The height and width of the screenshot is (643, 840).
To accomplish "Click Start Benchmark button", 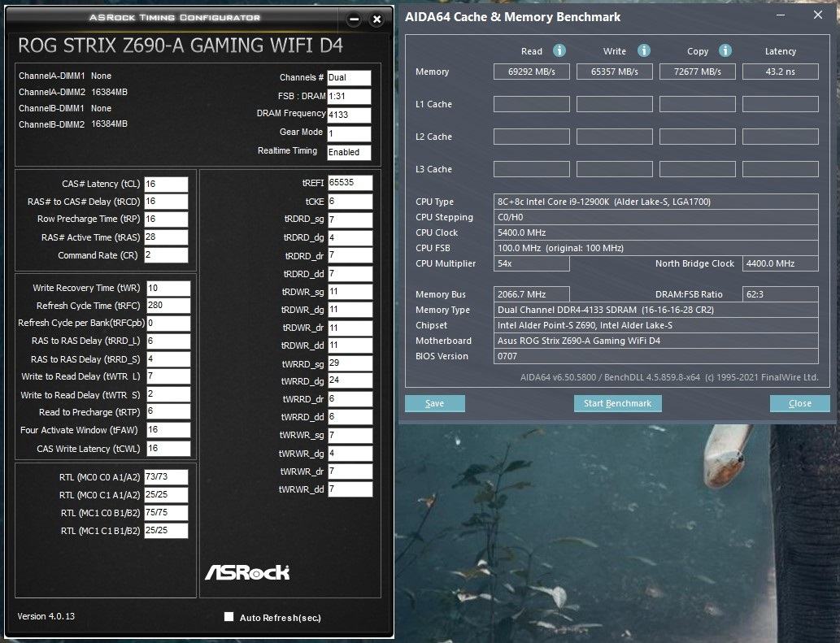I will [617, 403].
